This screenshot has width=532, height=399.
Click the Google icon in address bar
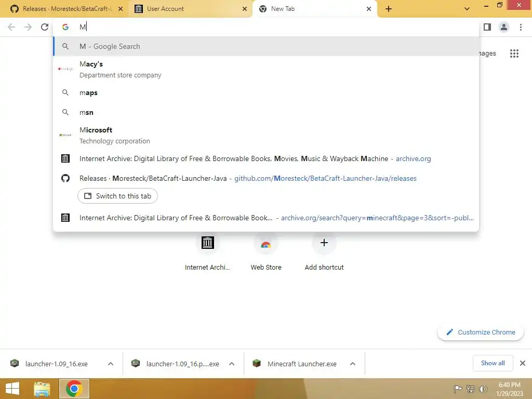65,27
